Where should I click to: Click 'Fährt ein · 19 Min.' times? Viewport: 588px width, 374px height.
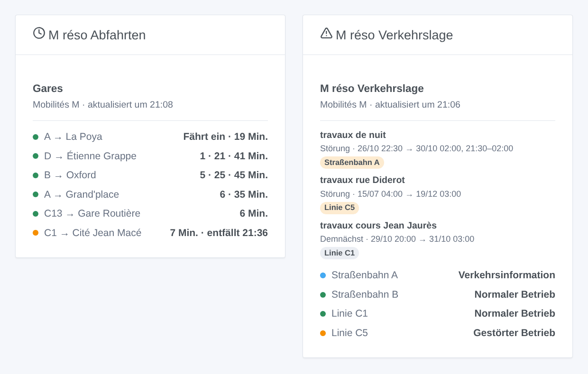[x=226, y=137]
